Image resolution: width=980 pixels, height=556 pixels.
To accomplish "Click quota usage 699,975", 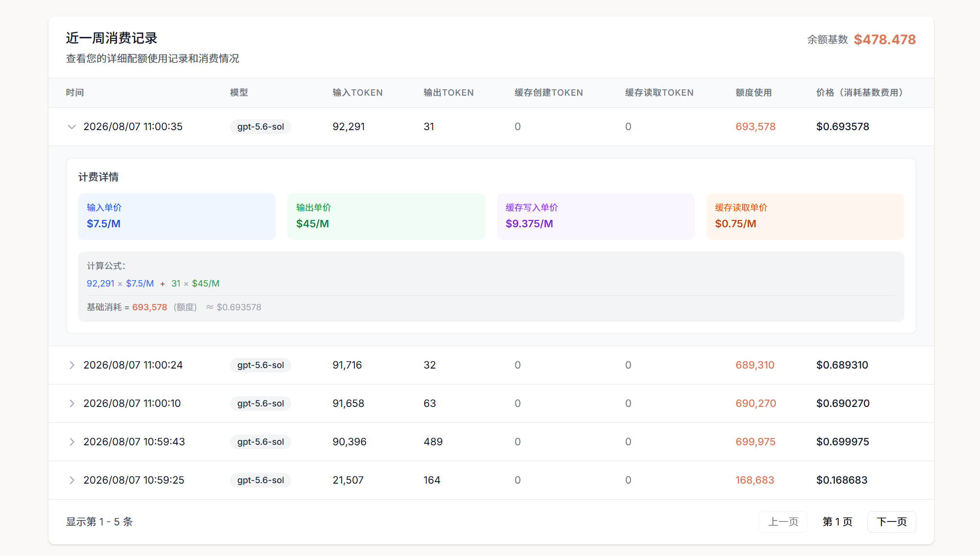I will coord(755,442).
